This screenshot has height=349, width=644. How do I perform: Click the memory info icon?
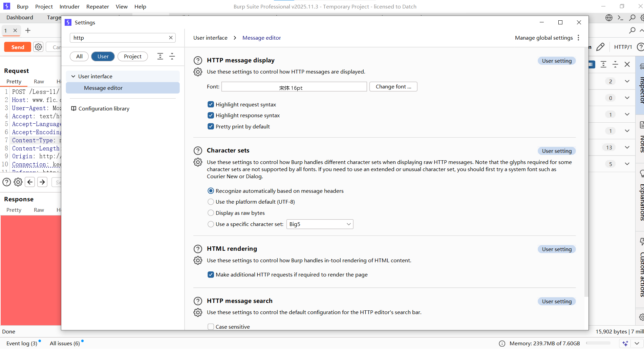tap(502, 344)
